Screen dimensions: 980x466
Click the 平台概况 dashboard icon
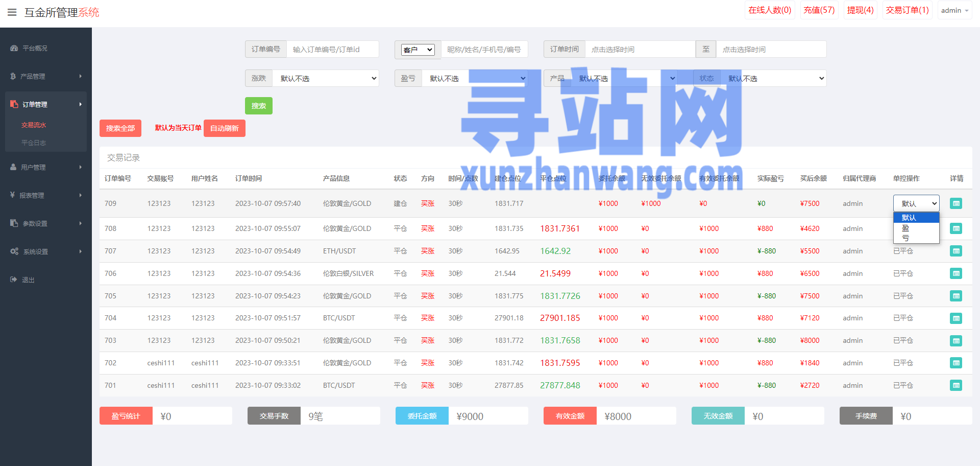click(x=14, y=48)
